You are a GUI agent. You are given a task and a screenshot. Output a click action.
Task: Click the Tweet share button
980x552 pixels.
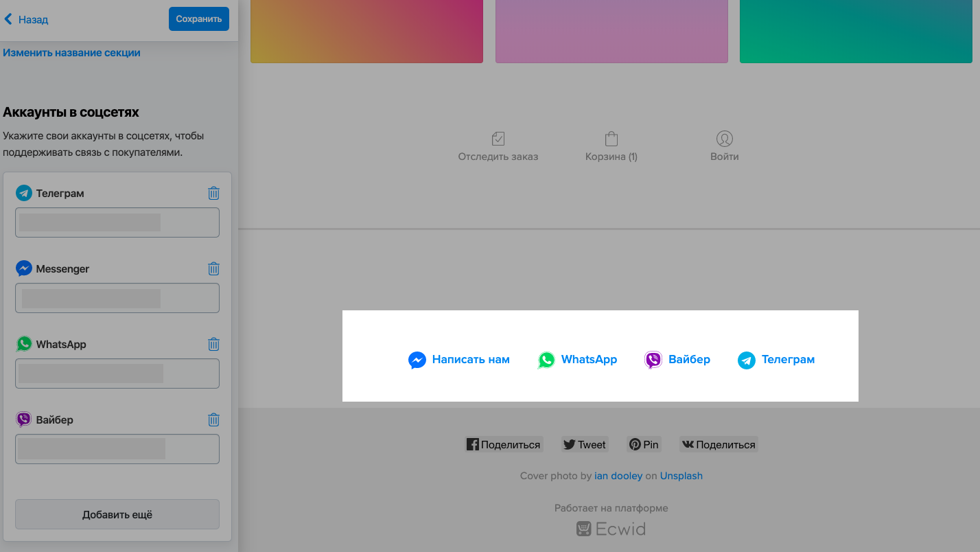pos(585,444)
